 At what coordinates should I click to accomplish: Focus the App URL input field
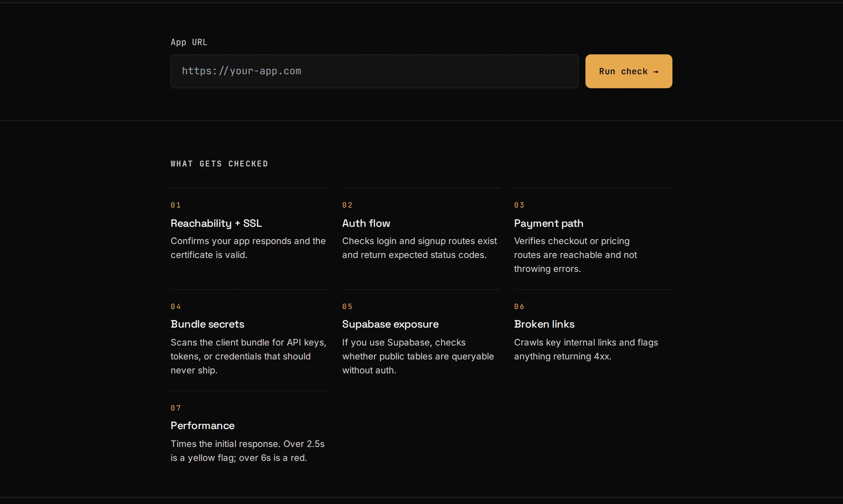pyautogui.click(x=375, y=71)
